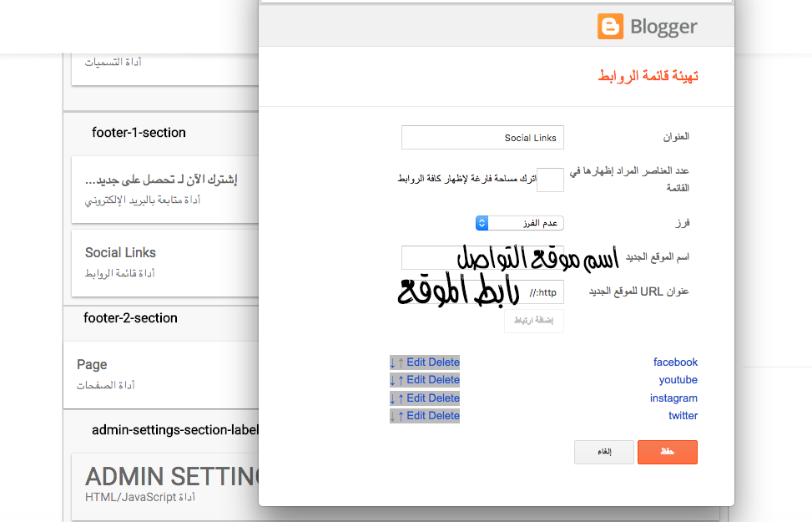Click the new site name field
The height and width of the screenshot is (522, 812).
tap(482, 257)
